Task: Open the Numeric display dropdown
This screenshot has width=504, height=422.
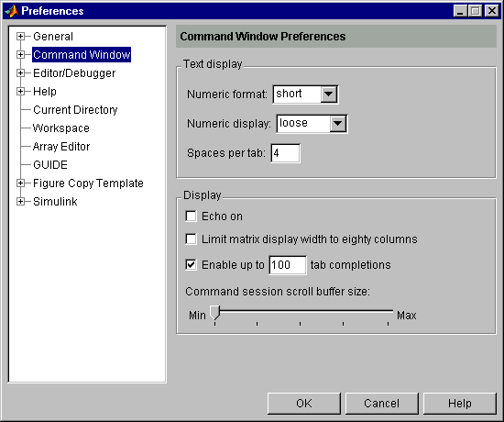Action: [x=338, y=124]
